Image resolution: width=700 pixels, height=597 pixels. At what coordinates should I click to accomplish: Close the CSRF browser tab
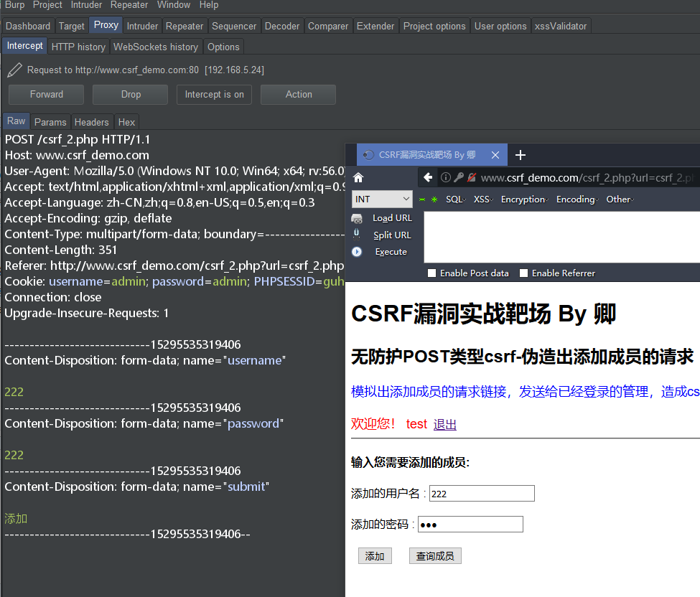tap(495, 155)
